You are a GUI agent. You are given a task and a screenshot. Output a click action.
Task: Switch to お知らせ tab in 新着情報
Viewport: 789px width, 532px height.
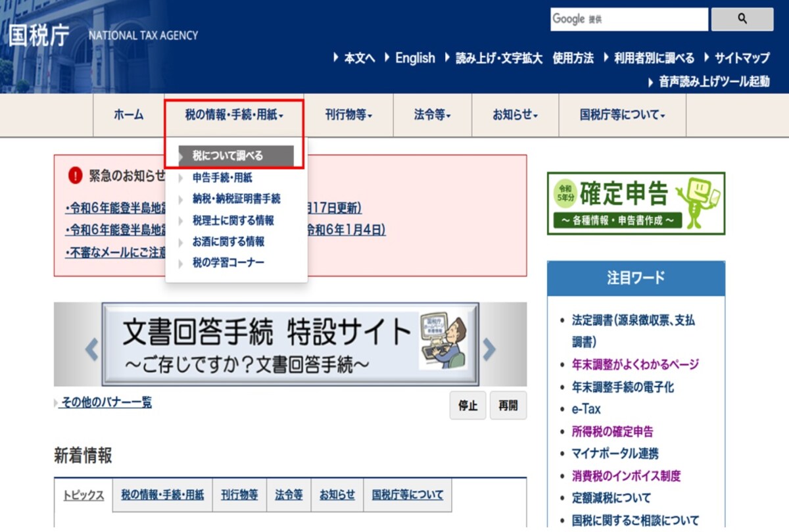[337, 495]
